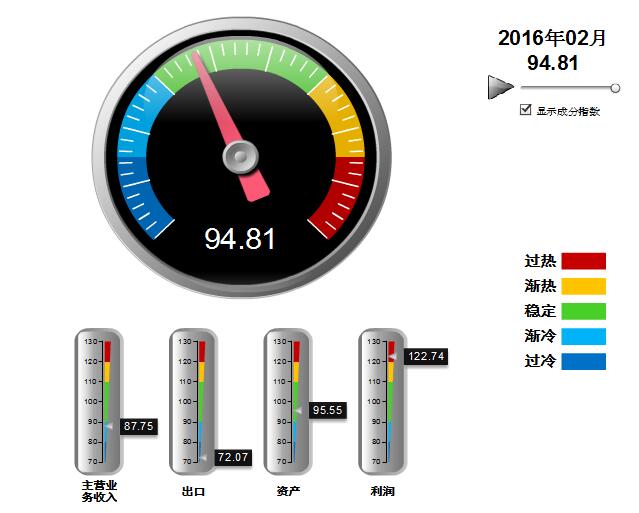
Task: Select the dark blue 过冷 legend swatch
Action: coord(583,361)
